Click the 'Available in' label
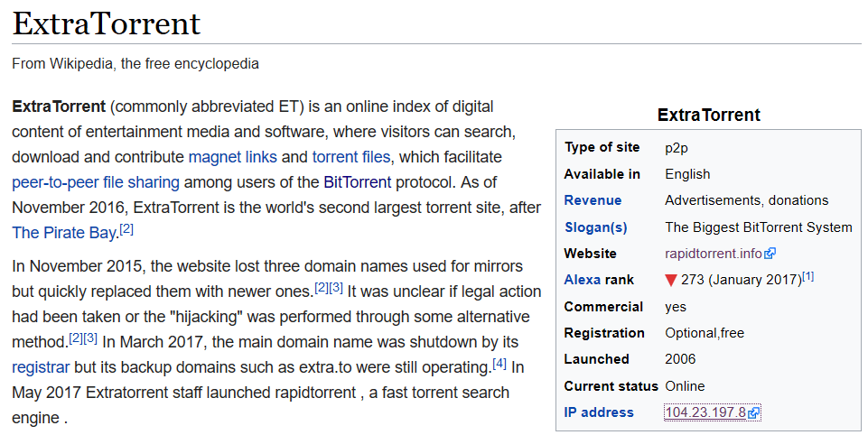The image size is (868, 435). tap(602, 174)
